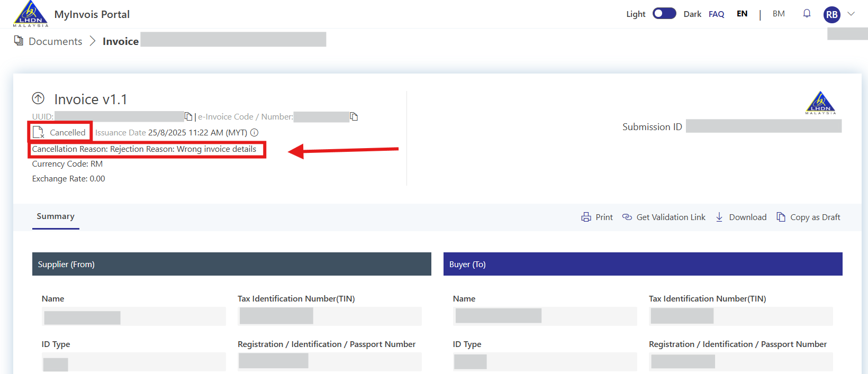Click the Invoice v1.1 title

coord(91,99)
